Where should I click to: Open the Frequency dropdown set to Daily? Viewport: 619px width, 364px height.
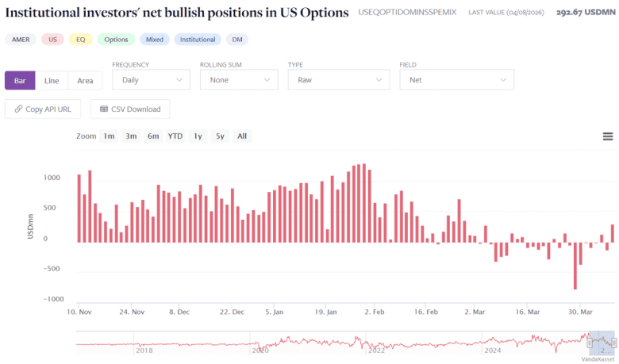point(152,79)
